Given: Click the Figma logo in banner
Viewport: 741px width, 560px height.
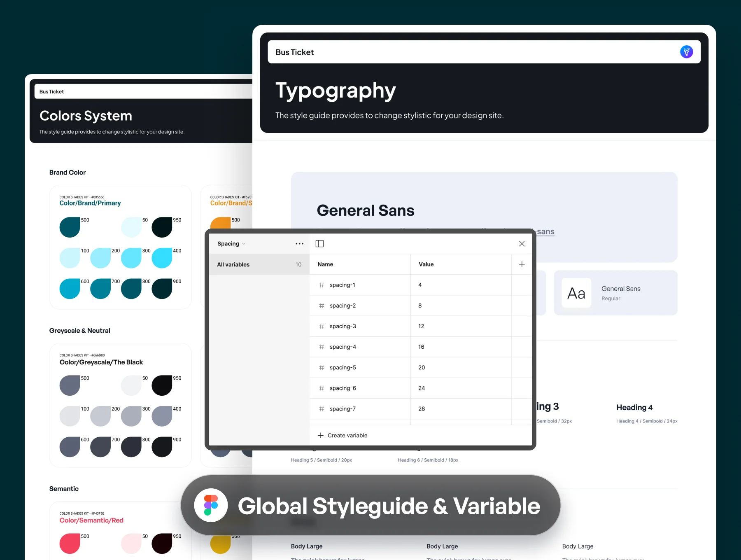Looking at the screenshot, I should [211, 505].
